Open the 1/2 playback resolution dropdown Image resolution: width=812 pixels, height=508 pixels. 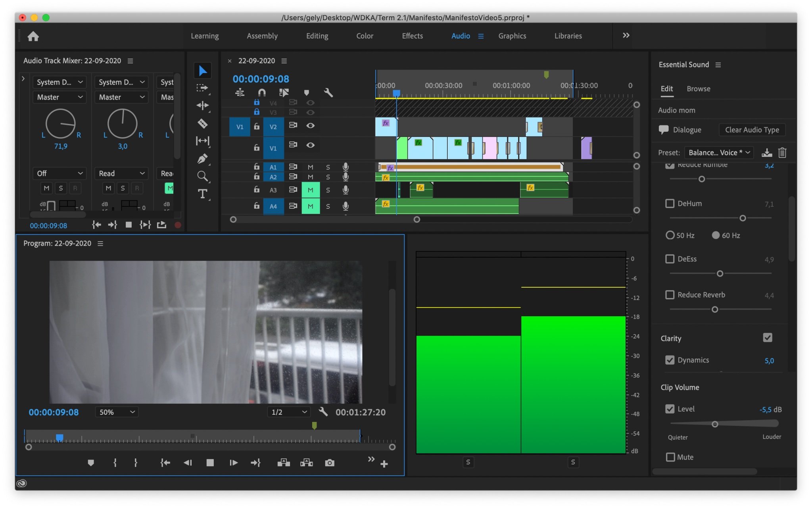(288, 412)
